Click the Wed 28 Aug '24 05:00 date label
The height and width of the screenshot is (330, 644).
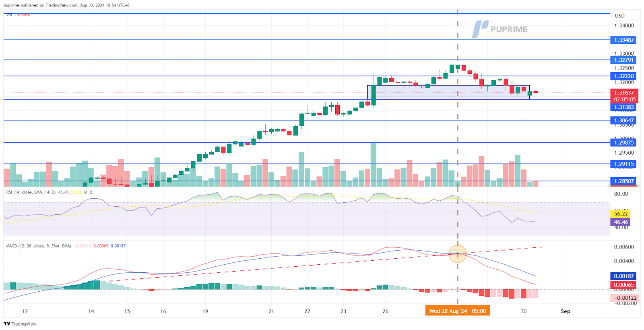click(x=458, y=311)
